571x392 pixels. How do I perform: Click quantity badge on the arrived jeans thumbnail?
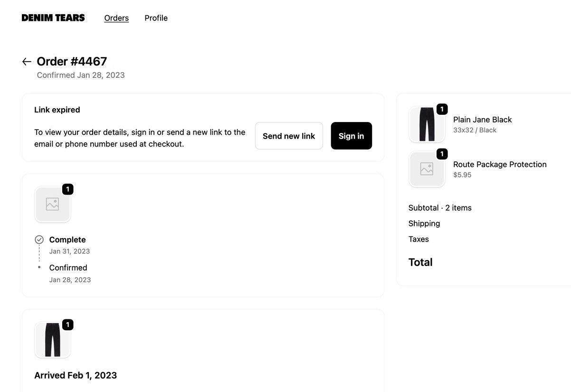67,325
